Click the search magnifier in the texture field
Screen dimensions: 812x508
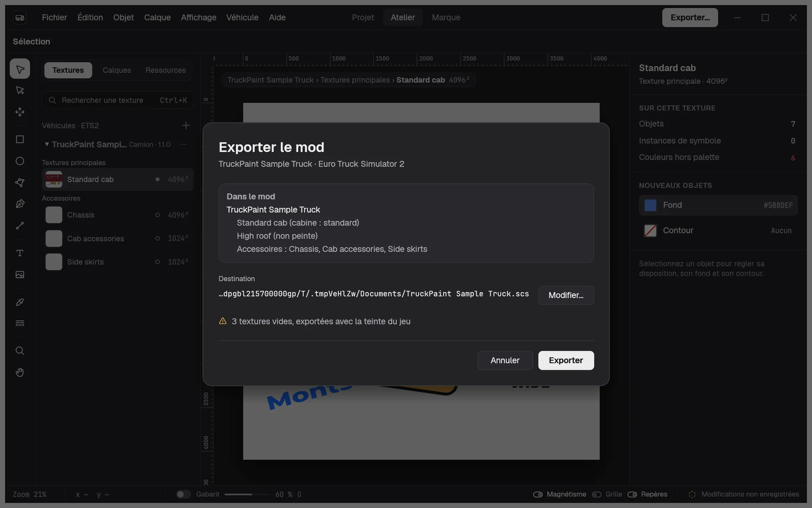pos(52,100)
